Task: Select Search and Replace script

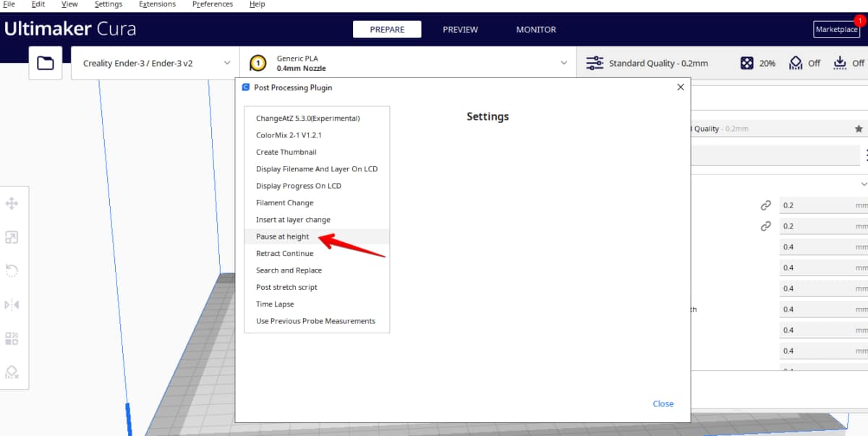Action: (x=317, y=270)
